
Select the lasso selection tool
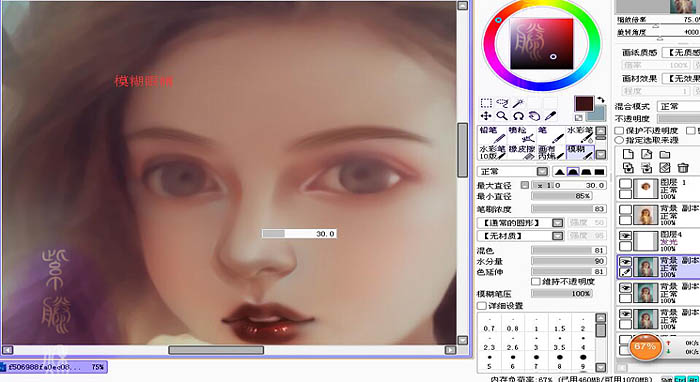[x=502, y=103]
